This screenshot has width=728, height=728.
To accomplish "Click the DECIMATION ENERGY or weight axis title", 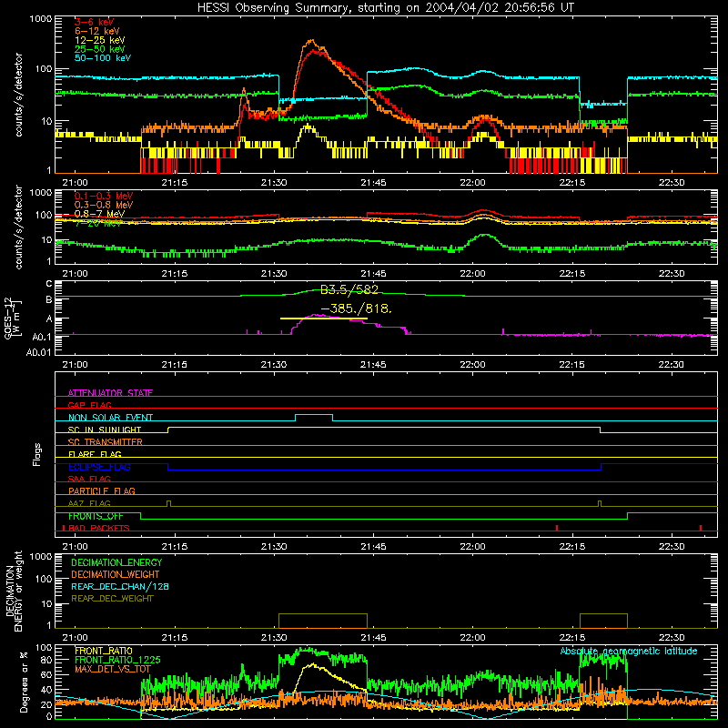I will [x=14, y=591].
